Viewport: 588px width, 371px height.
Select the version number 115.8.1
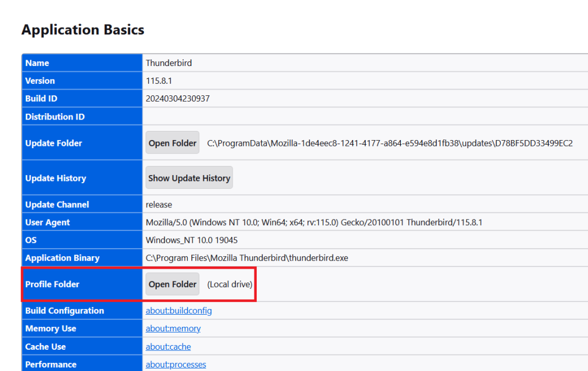[x=159, y=80]
